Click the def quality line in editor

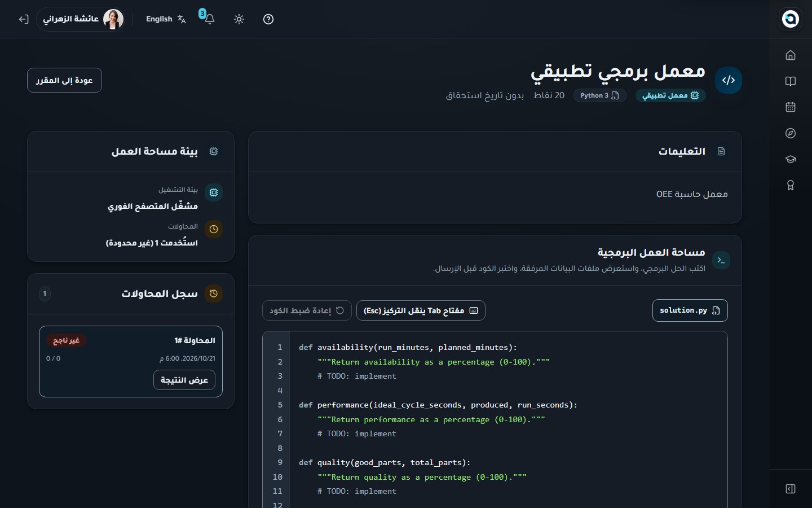point(385,463)
